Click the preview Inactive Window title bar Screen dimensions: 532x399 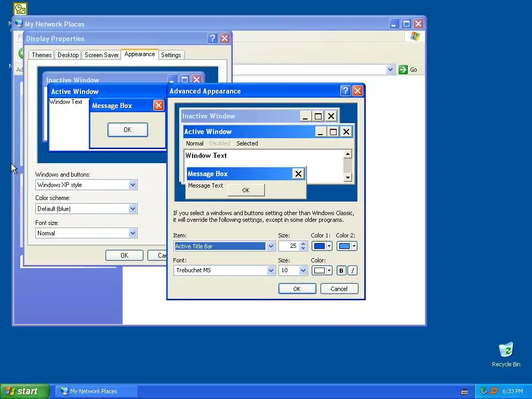[241, 116]
